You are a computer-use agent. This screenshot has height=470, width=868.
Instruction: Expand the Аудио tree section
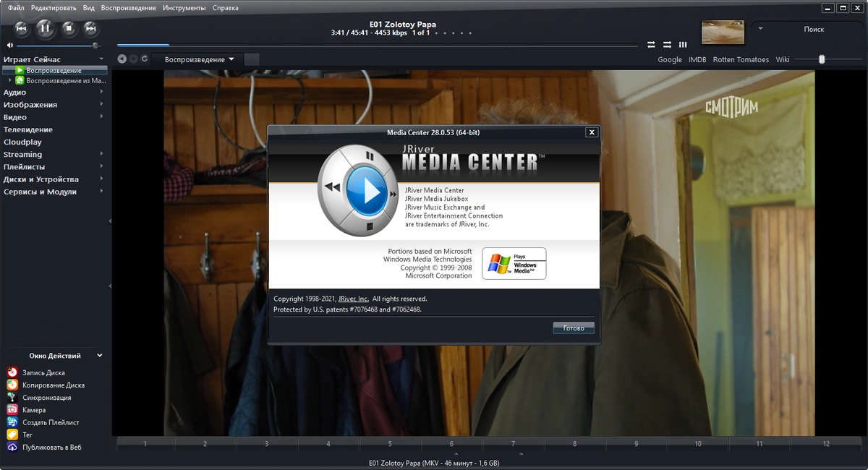[x=101, y=93]
